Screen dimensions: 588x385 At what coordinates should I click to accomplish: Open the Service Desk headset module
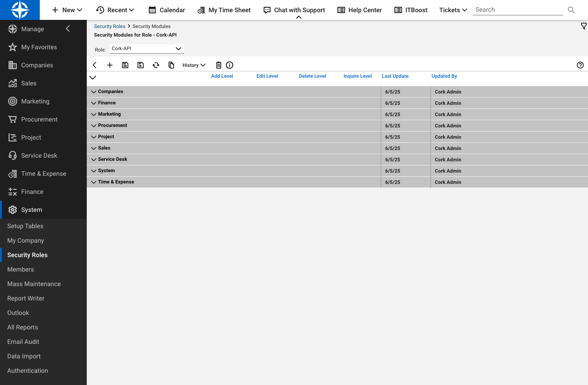(x=43, y=155)
